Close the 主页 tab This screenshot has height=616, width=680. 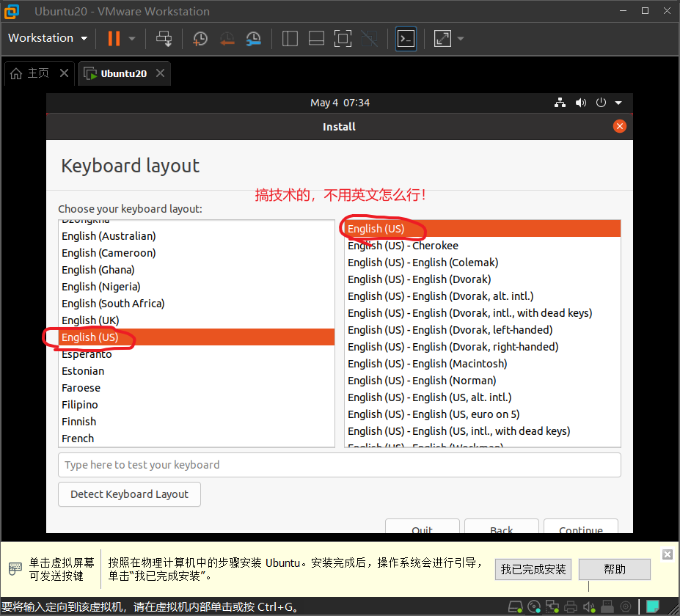tap(64, 73)
